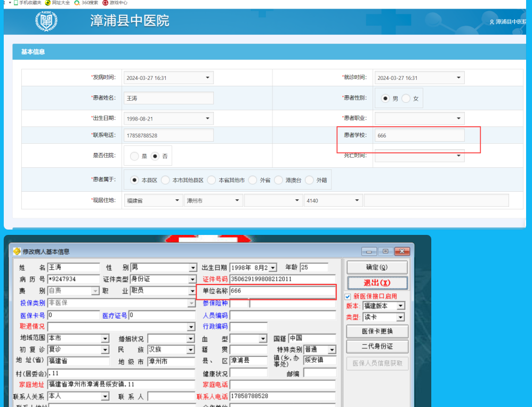This screenshot has height=407, width=532.
Task: Click the 联系人电话 field
Action: tap(283, 396)
